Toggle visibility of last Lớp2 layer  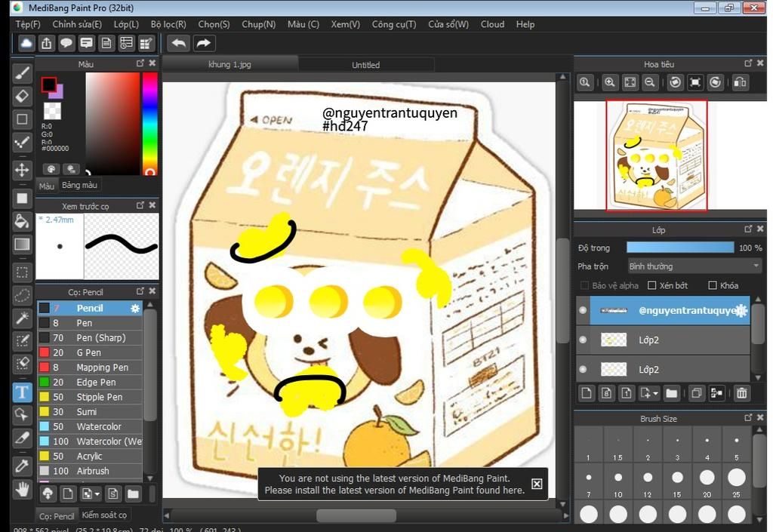click(583, 370)
